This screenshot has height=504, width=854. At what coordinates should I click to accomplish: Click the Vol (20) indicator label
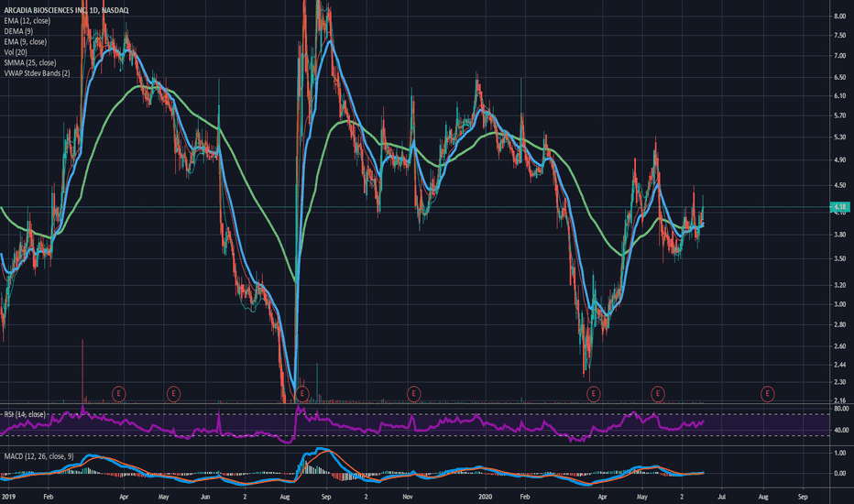(16, 52)
